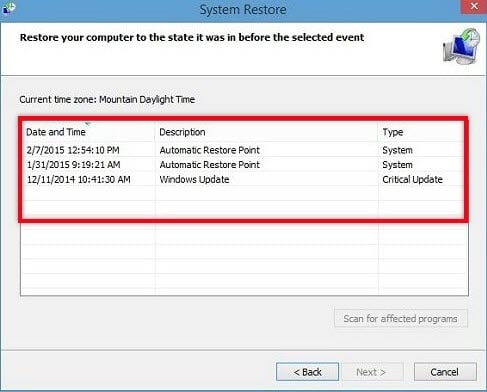Click the System type cell for 1/31/2015
This screenshot has width=487, height=392.
pyautogui.click(x=397, y=165)
